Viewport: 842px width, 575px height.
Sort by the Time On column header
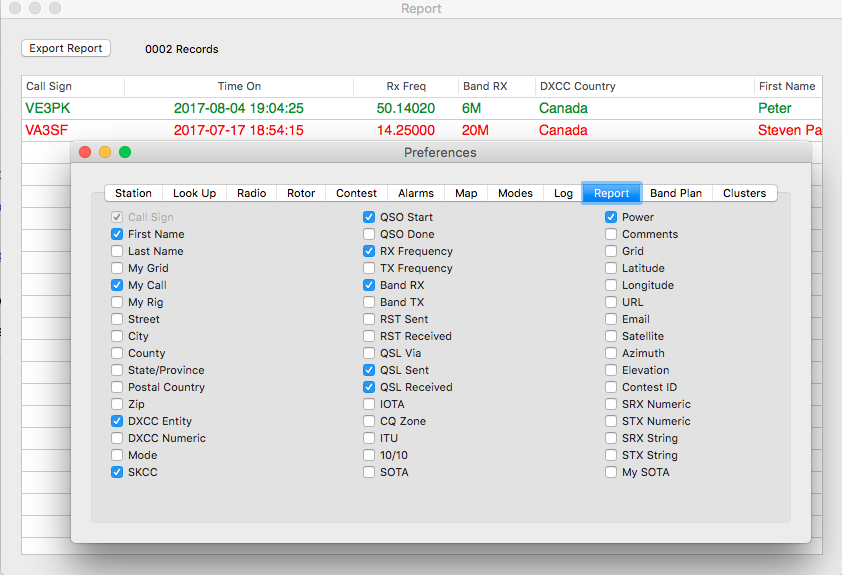coord(239,86)
